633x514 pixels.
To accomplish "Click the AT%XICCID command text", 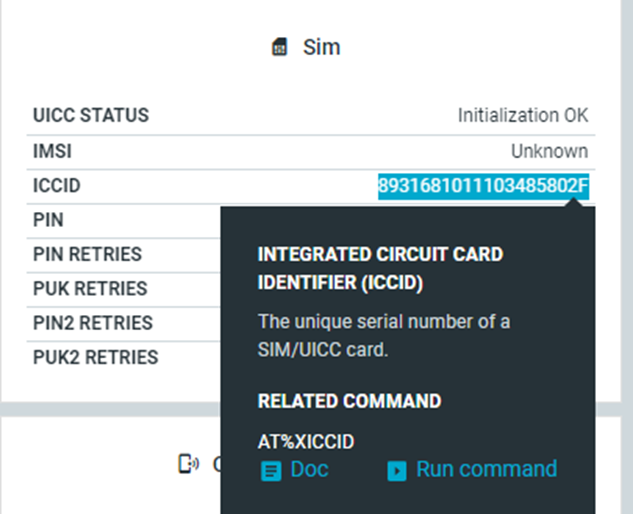I will point(306,442).
